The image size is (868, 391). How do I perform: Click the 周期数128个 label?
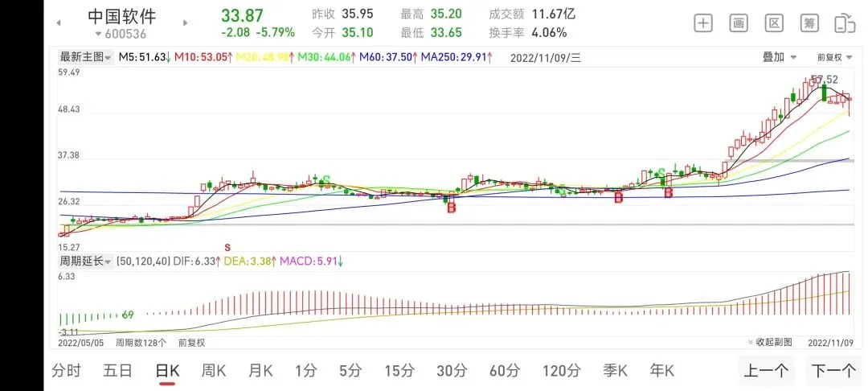pyautogui.click(x=141, y=342)
